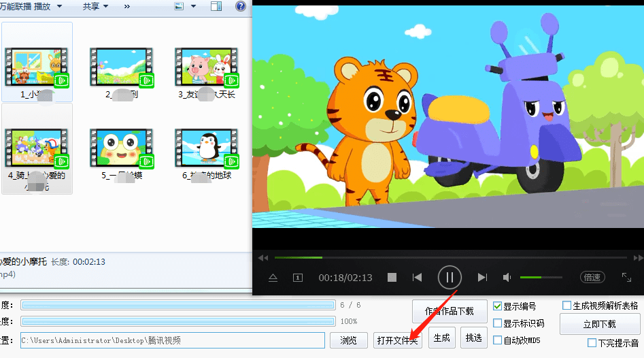Pause the video with the round pause button
Image resolution: width=644 pixels, height=358 pixels.
450,278
